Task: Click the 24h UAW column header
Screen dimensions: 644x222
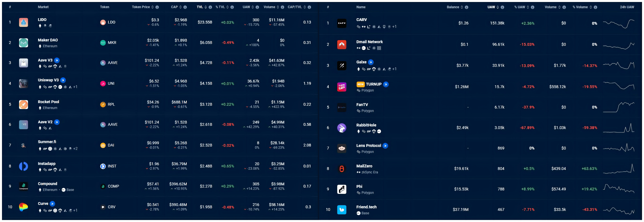Action: point(627,7)
